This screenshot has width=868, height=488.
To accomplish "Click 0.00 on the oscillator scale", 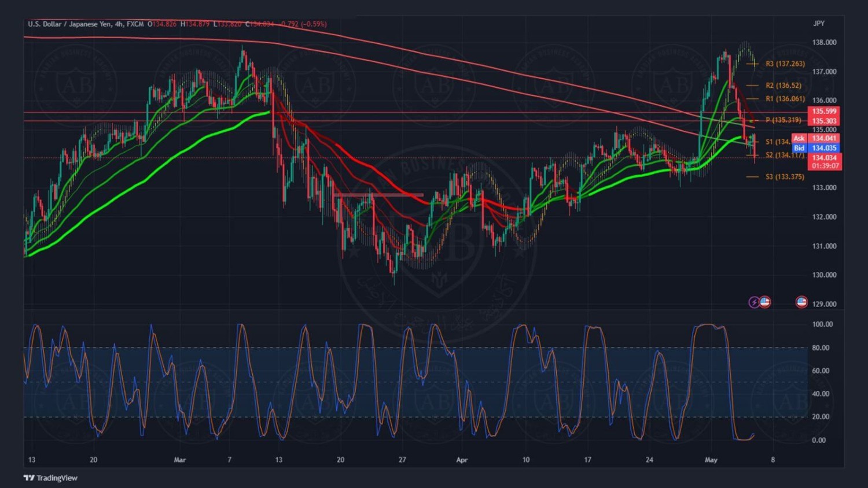I will [819, 440].
